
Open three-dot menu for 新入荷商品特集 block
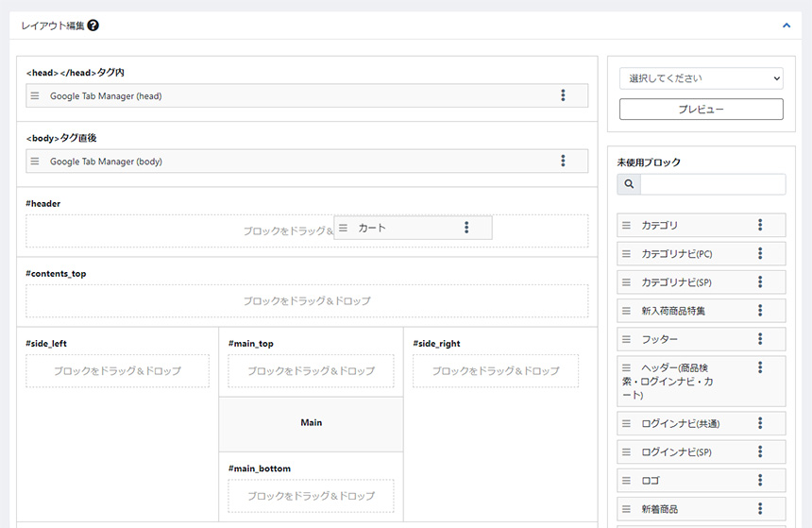tap(760, 311)
